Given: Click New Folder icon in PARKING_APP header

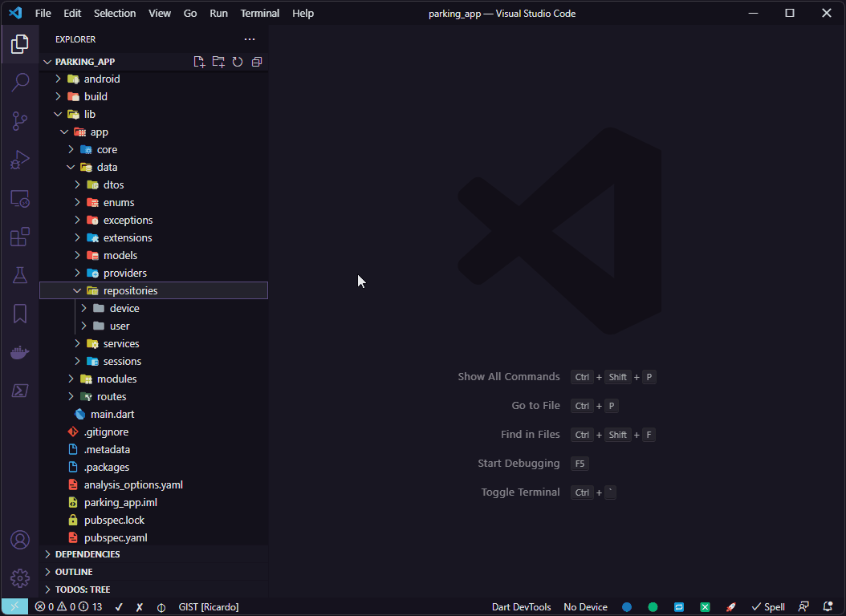Looking at the screenshot, I should (218, 62).
